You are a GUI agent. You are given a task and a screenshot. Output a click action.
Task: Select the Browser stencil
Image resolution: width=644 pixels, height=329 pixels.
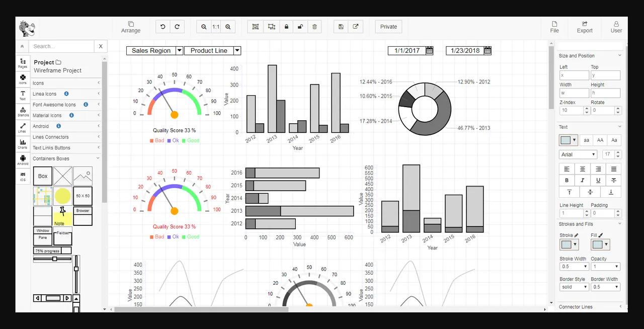tap(83, 216)
